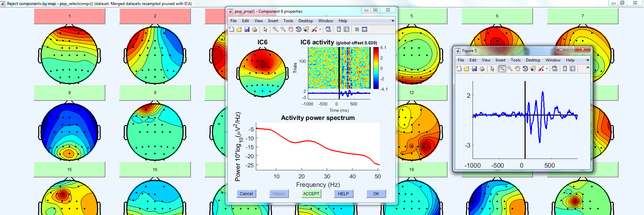The height and width of the screenshot is (215, 644).
Task: Click the IC6 activity ERP image
Action: [339, 68]
